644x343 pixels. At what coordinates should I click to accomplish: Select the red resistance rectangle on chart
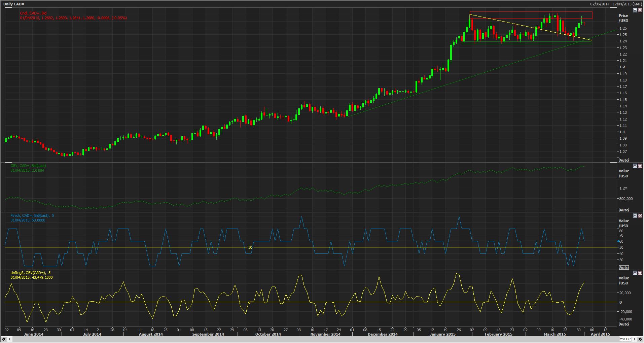[531, 15]
